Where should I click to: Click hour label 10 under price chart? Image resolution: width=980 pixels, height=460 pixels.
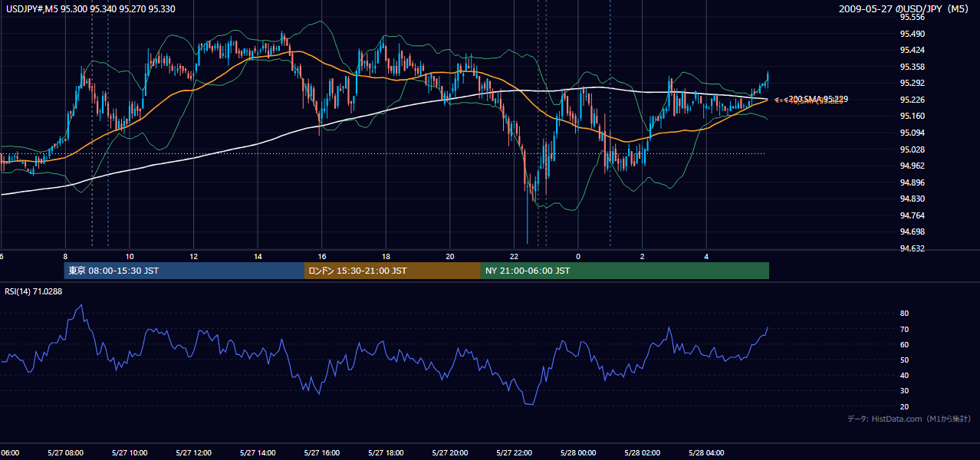pyautogui.click(x=130, y=257)
